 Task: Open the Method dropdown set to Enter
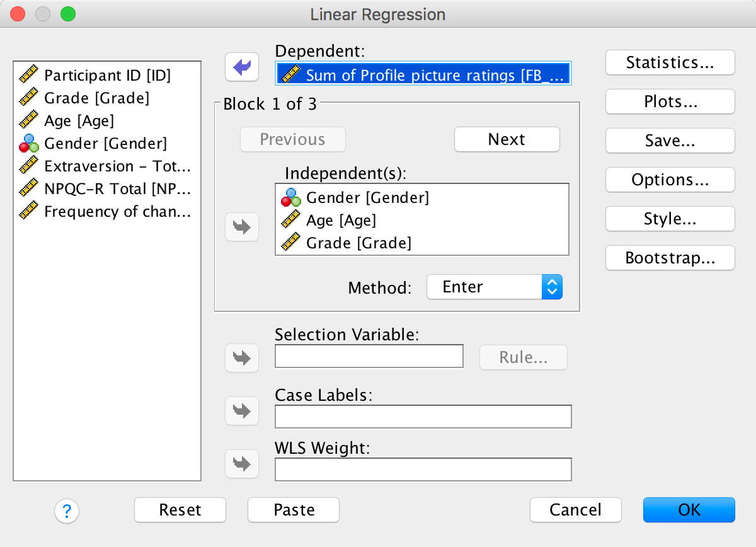tap(494, 287)
